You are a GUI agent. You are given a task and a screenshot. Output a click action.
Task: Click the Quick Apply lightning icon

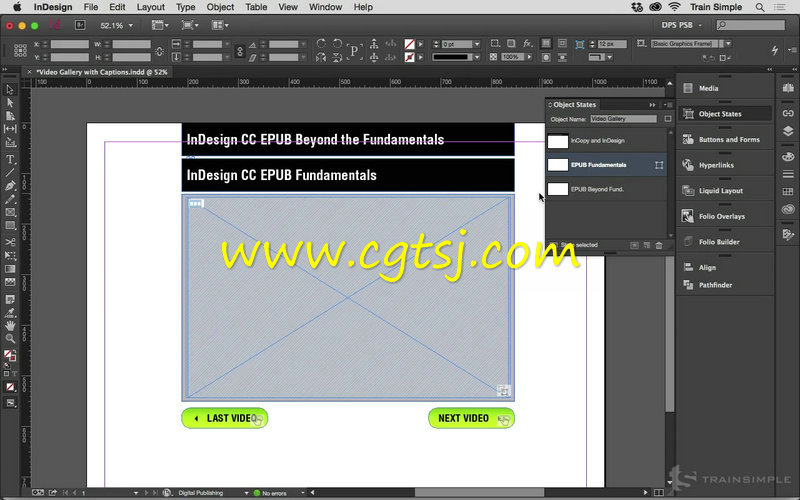tap(774, 50)
